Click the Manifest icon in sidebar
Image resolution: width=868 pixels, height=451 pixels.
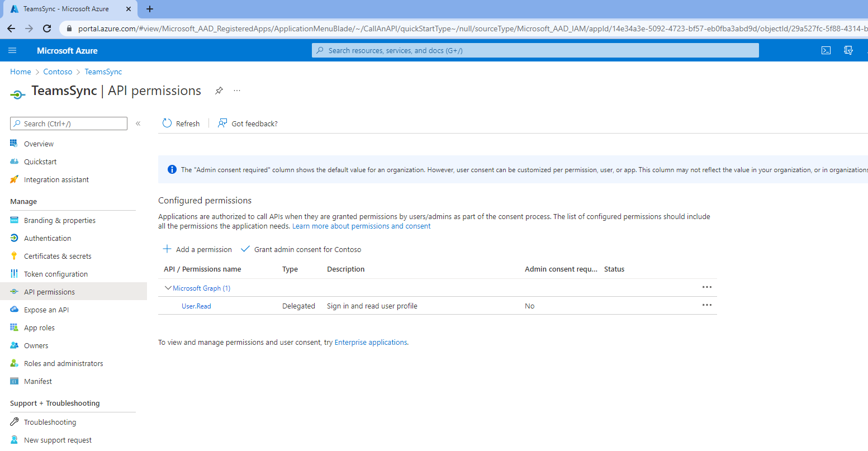tap(14, 381)
